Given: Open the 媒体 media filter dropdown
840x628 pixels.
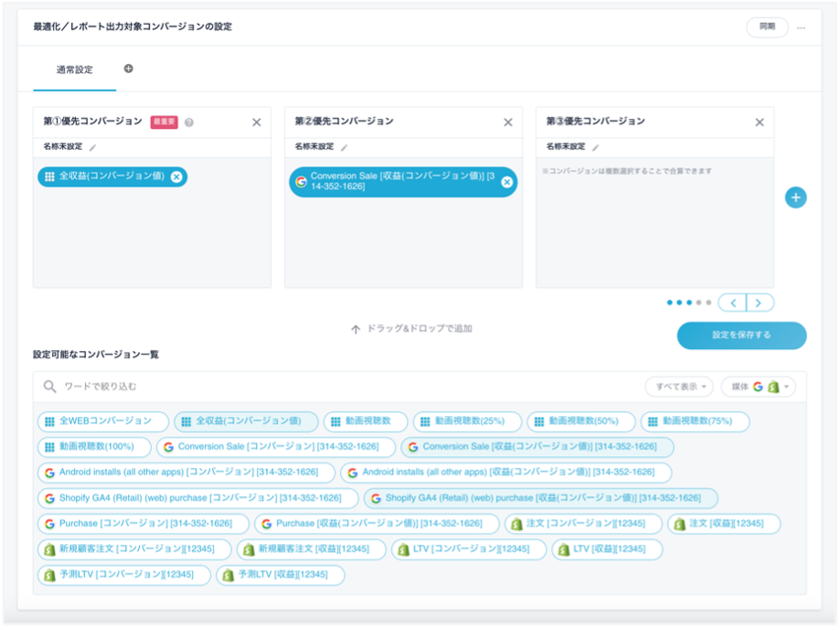Looking at the screenshot, I should 758,387.
